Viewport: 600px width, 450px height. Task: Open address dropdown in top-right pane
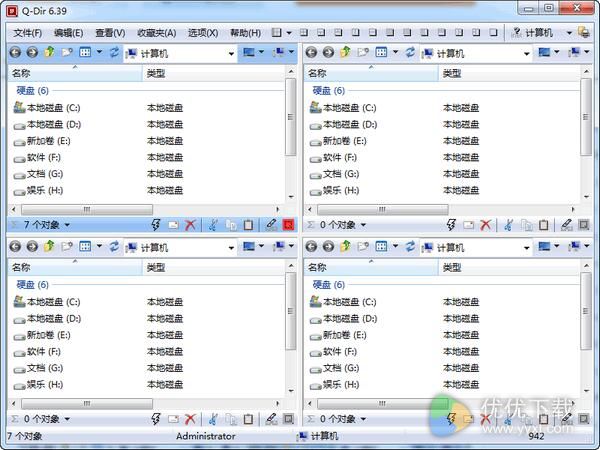(x=527, y=54)
